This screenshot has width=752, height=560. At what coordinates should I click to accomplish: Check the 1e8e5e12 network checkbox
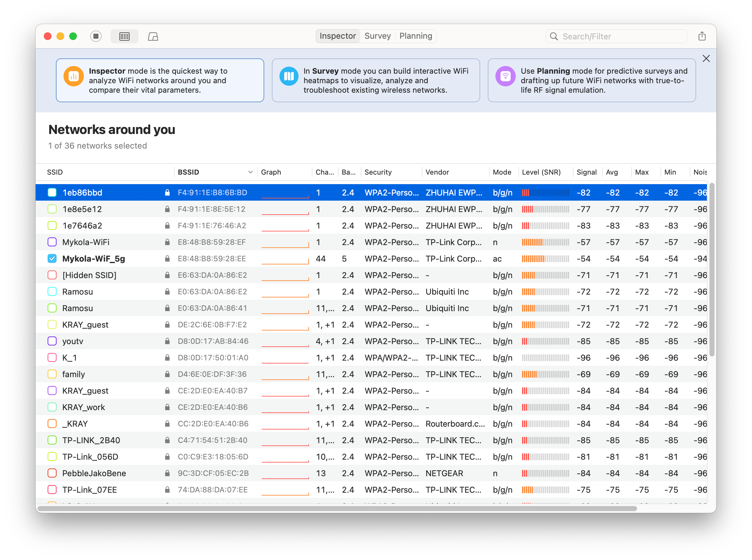pos(52,209)
